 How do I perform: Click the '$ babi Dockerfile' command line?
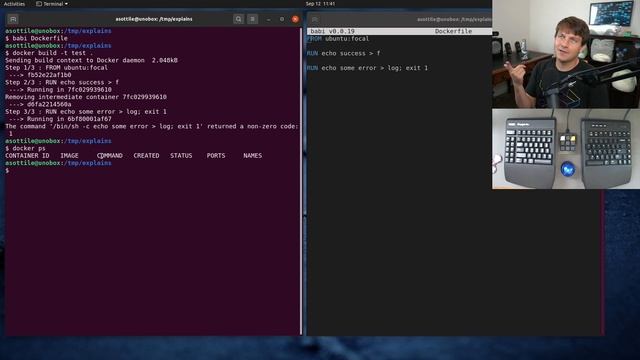pyautogui.click(x=36, y=38)
